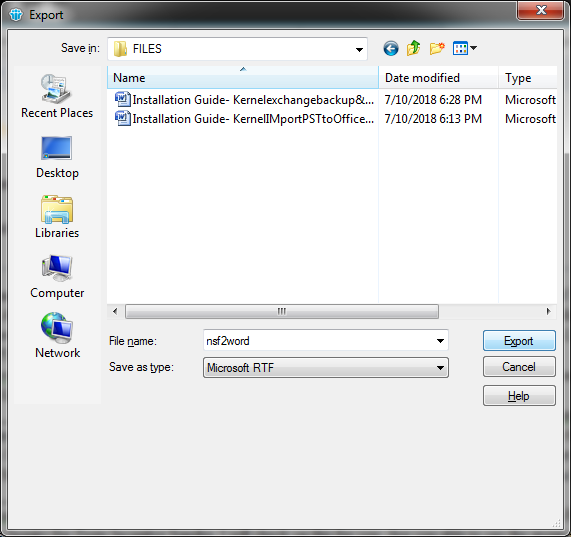Click the horizontal scrollbar right arrow
The height and width of the screenshot is (537, 571).
[548, 311]
